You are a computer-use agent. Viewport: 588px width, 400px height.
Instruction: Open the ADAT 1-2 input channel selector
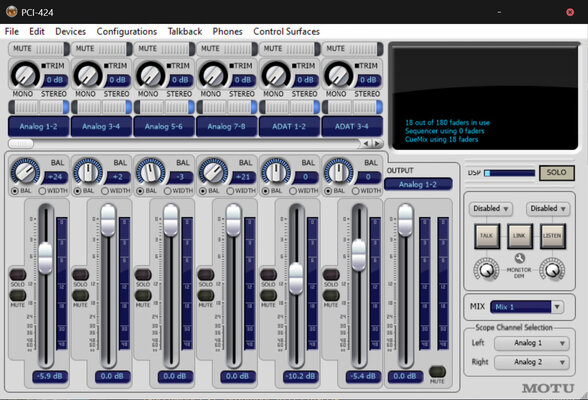[289, 127]
